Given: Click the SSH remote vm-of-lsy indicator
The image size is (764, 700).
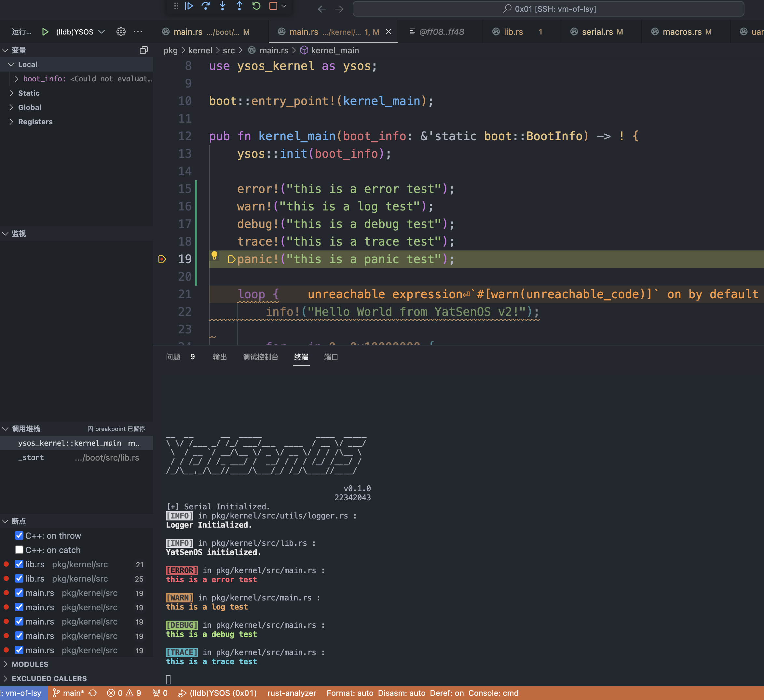Looking at the screenshot, I should coord(23,693).
